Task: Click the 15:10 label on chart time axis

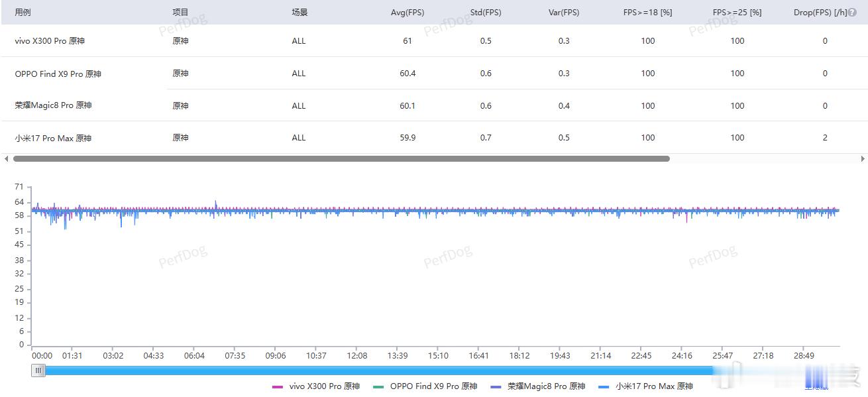Action: (438, 356)
